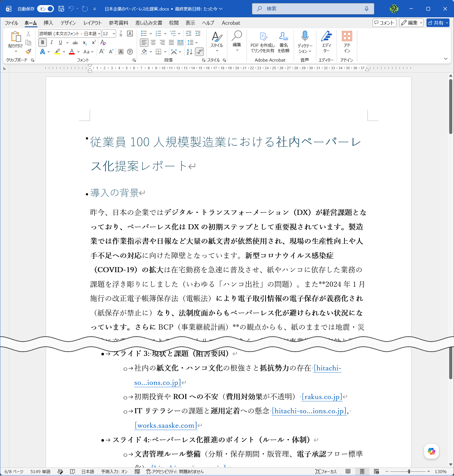Click the enclosed character 字 icon
Screen dimensions: 454x476
click(130, 52)
